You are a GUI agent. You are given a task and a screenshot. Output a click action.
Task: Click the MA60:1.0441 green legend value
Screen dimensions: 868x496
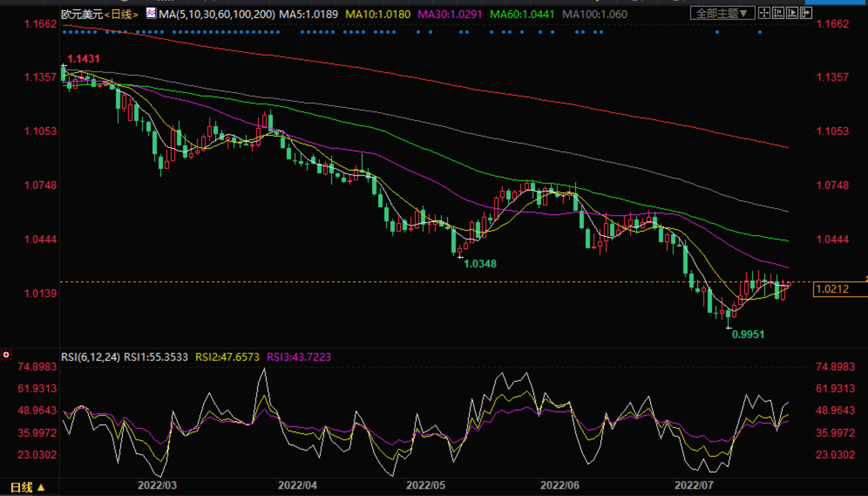click(x=522, y=14)
